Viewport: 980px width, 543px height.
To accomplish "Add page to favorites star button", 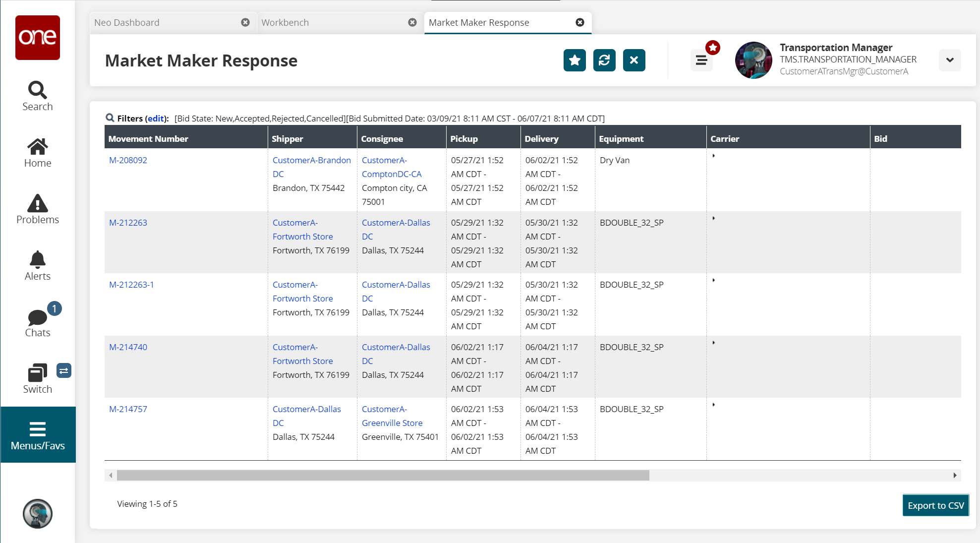I will coord(575,60).
